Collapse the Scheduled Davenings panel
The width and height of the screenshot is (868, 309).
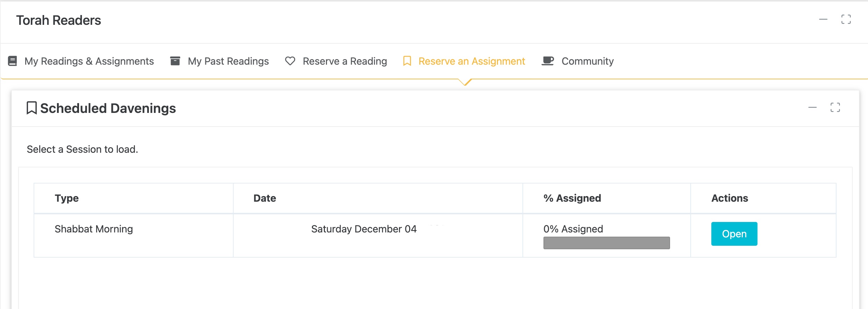812,107
